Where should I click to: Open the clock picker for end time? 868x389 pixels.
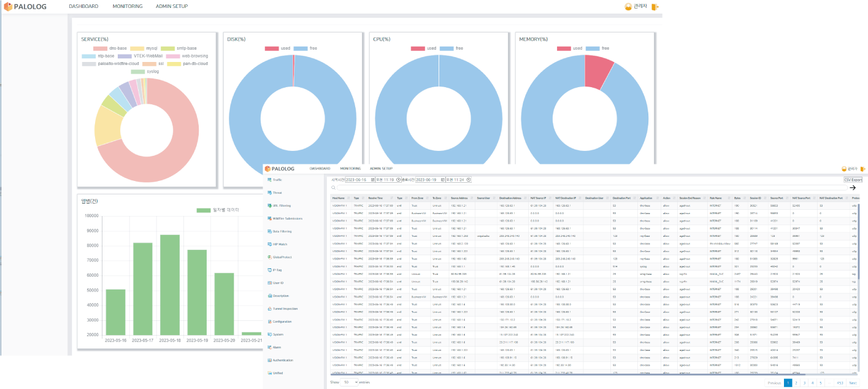coord(469,180)
